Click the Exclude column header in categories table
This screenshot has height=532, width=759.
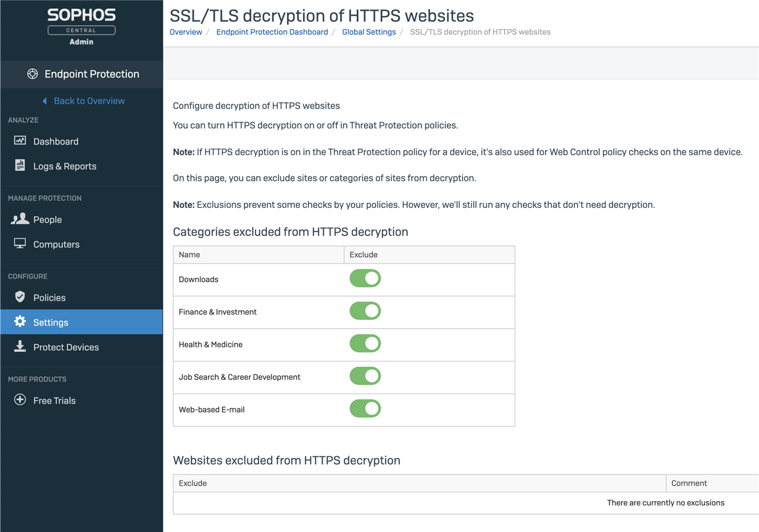click(x=429, y=255)
